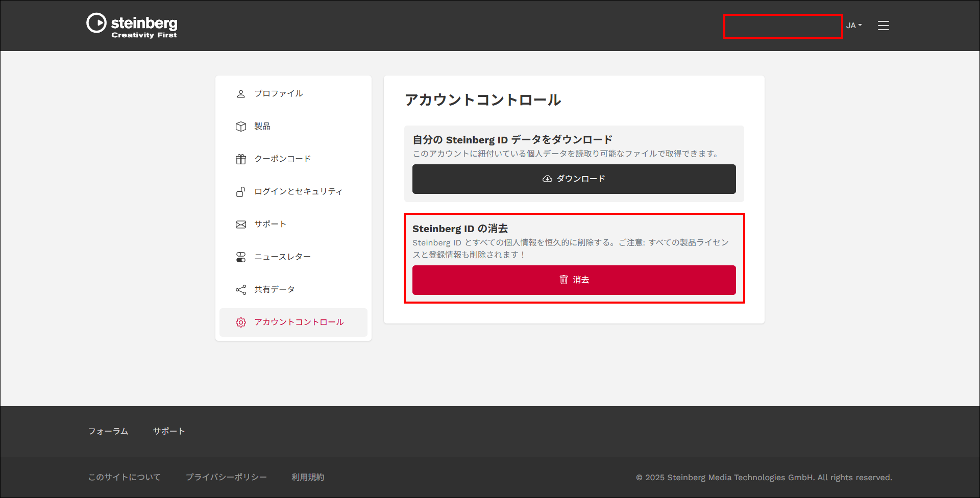Click the coupon code gift icon
The width and height of the screenshot is (980, 498).
click(241, 159)
